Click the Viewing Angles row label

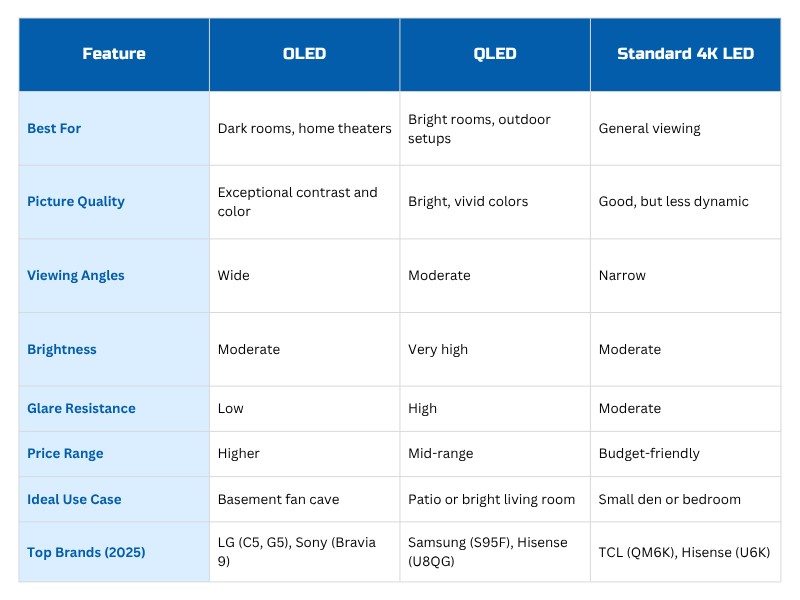pyautogui.click(x=76, y=276)
